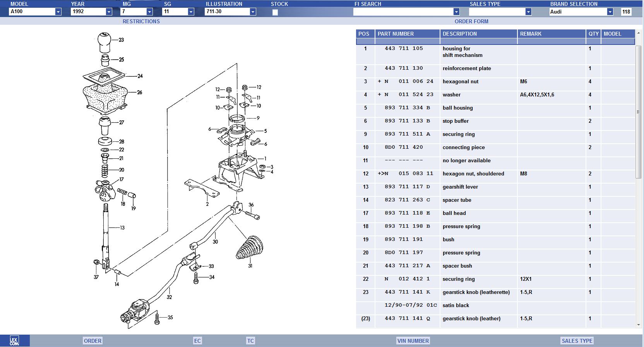Click the LEX CON logo icon
644x347 pixels.
14,341
